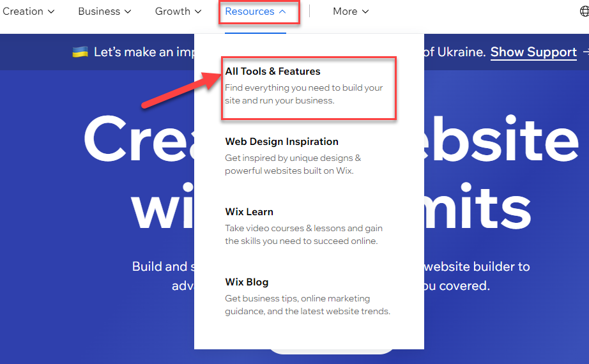Click the arrow icon after Show Support
This screenshot has height=364, width=589.
[586, 52]
